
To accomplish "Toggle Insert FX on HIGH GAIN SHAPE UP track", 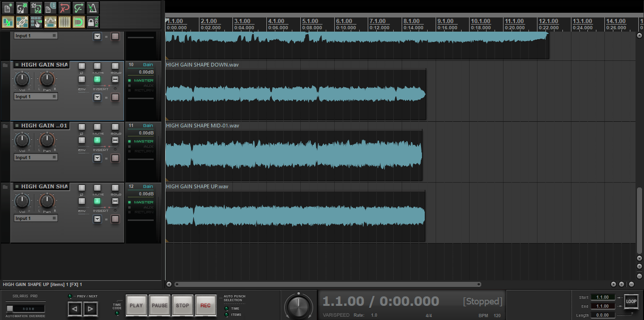I will coord(97,201).
